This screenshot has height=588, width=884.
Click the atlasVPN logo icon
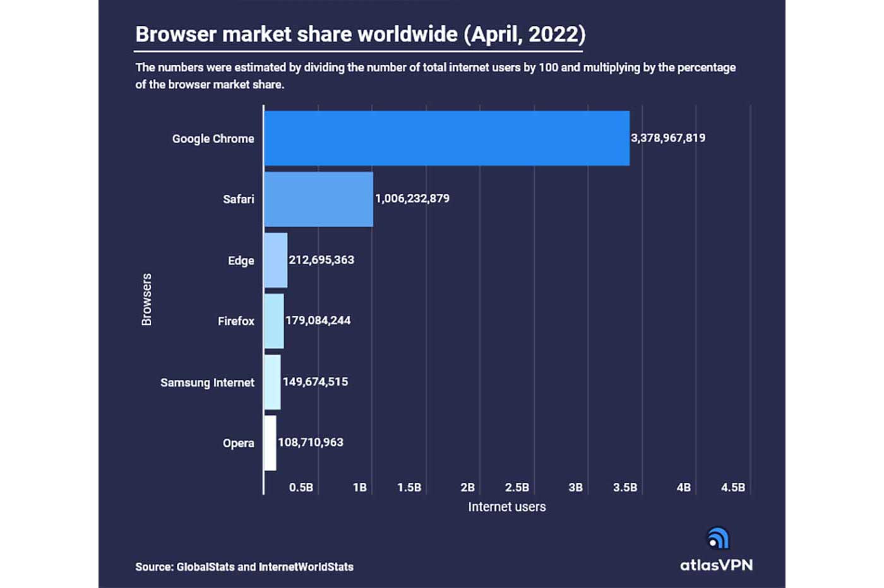(717, 538)
